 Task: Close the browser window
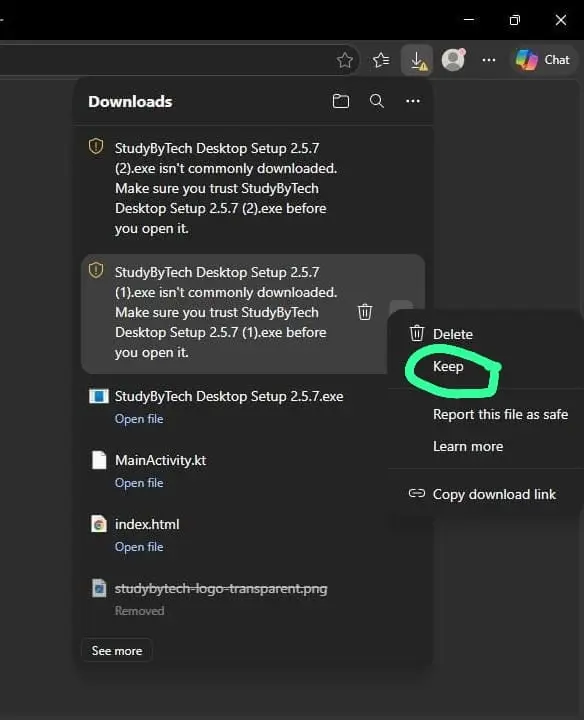(x=561, y=20)
